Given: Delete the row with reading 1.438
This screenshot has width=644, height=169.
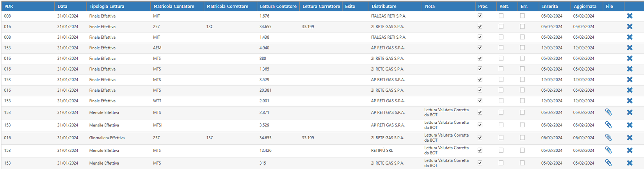Looking at the screenshot, I should [x=630, y=37].
